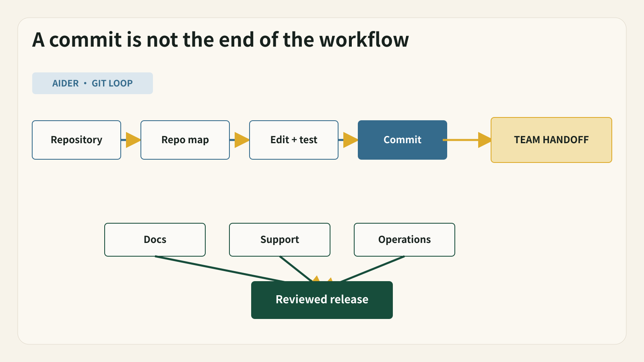Click the slide title about commit workflow
The height and width of the screenshot is (362, 644).
[221, 40]
